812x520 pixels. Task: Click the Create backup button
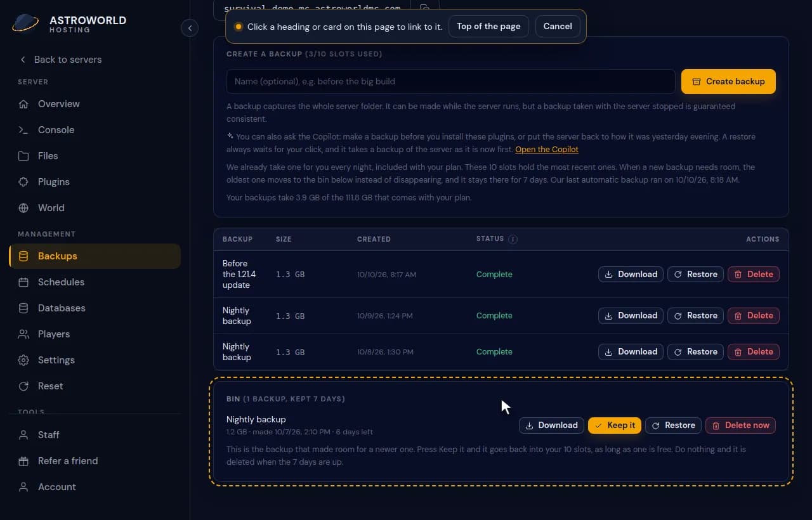click(x=728, y=81)
